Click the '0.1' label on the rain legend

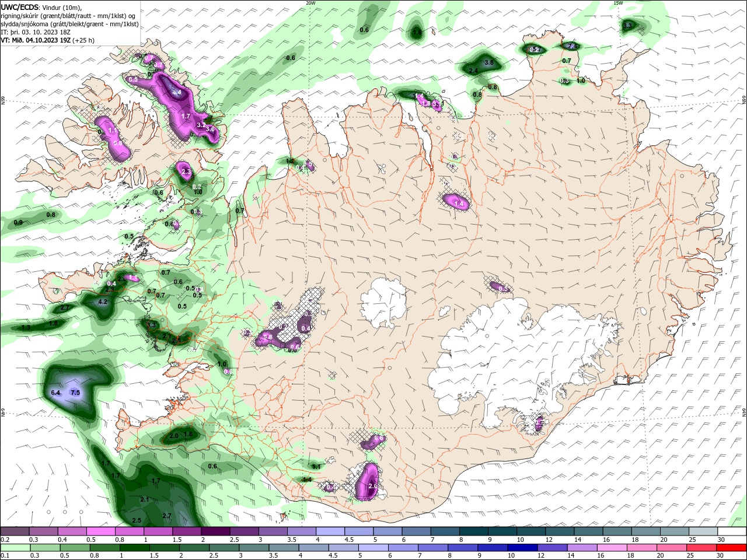5,556
